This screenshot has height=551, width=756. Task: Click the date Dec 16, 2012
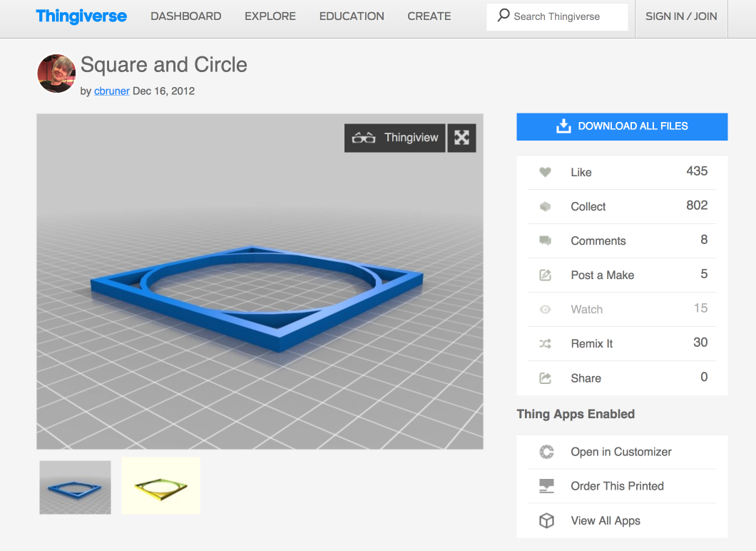163,91
